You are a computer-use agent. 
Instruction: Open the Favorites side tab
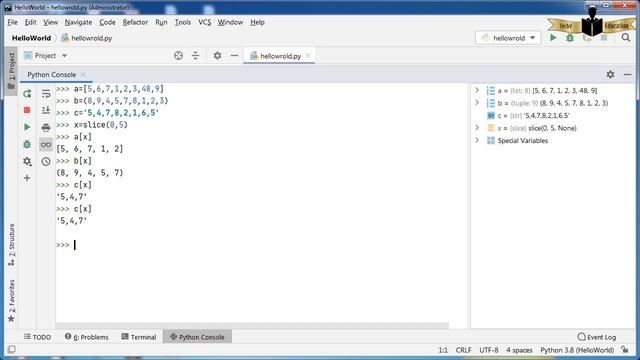[11, 300]
